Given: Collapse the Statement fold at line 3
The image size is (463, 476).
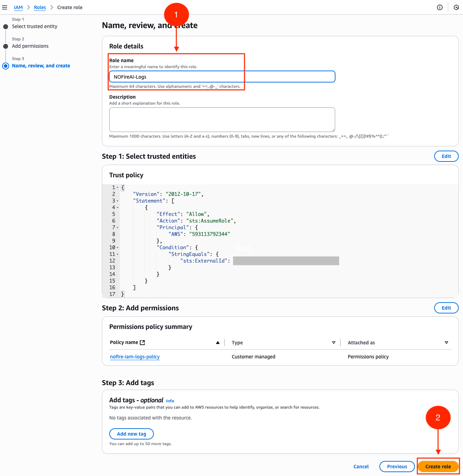Looking at the screenshot, I should pos(118,201).
